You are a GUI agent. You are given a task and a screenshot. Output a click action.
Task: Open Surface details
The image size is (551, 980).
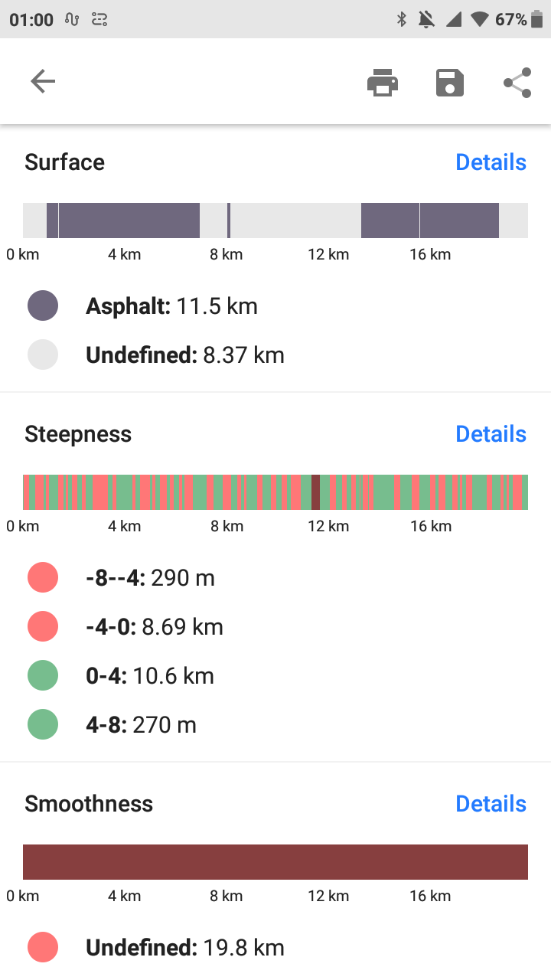pos(491,162)
